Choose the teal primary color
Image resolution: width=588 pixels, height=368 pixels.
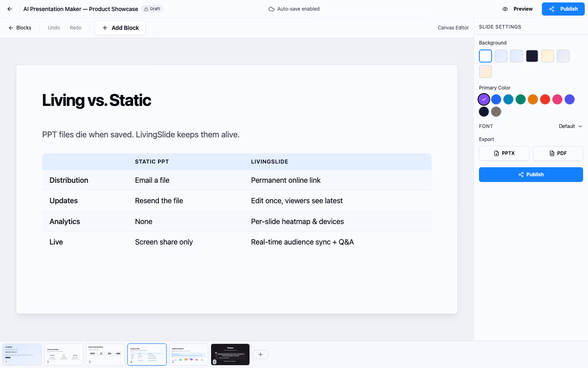[508, 99]
